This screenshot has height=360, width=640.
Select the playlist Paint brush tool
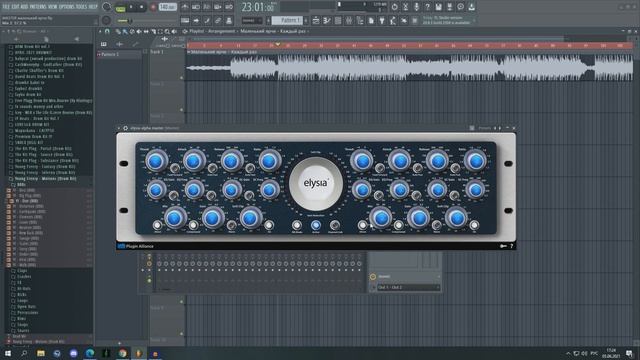click(125, 31)
